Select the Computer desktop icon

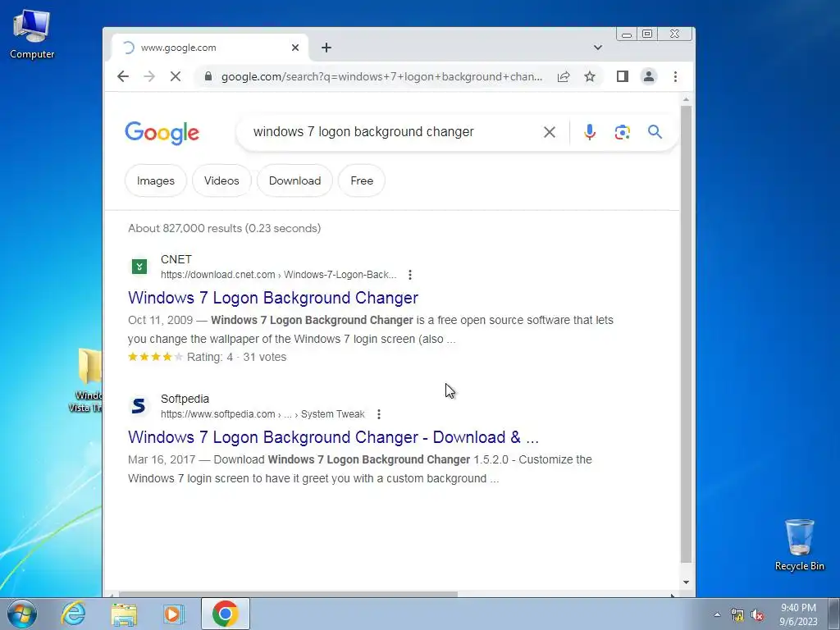coord(32,34)
